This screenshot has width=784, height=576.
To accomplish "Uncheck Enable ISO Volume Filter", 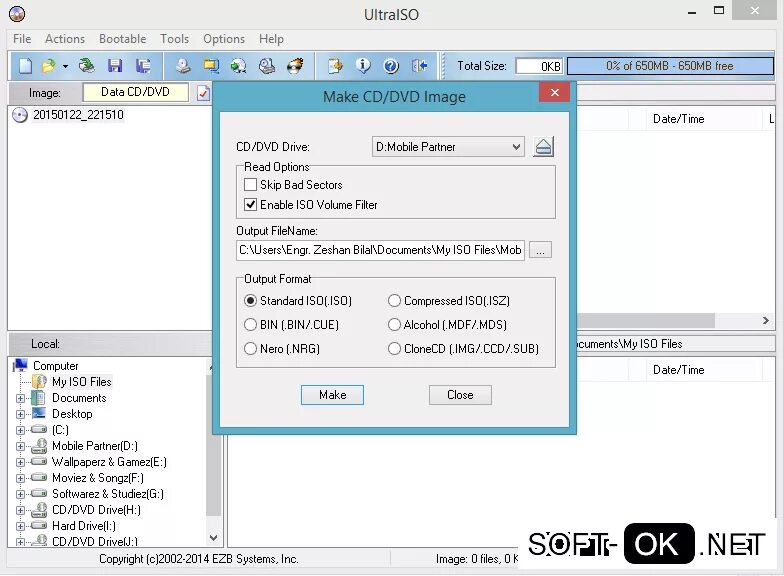I will [250, 204].
